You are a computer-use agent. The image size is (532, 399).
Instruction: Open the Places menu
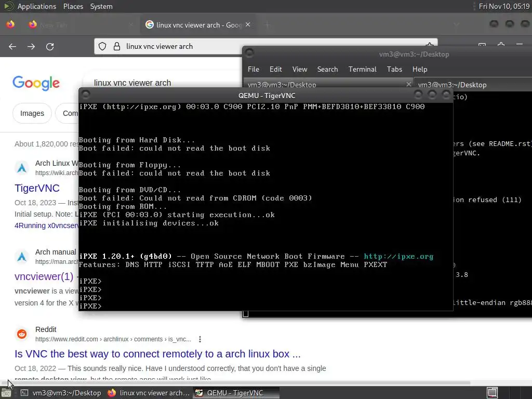pos(73,6)
